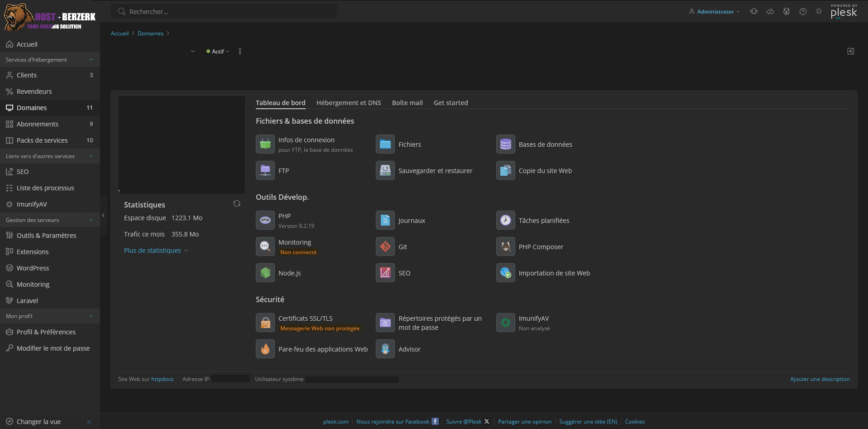The width and height of the screenshot is (868, 429).
Task: Open Revendeurs in the sidebar
Action: pos(50,92)
